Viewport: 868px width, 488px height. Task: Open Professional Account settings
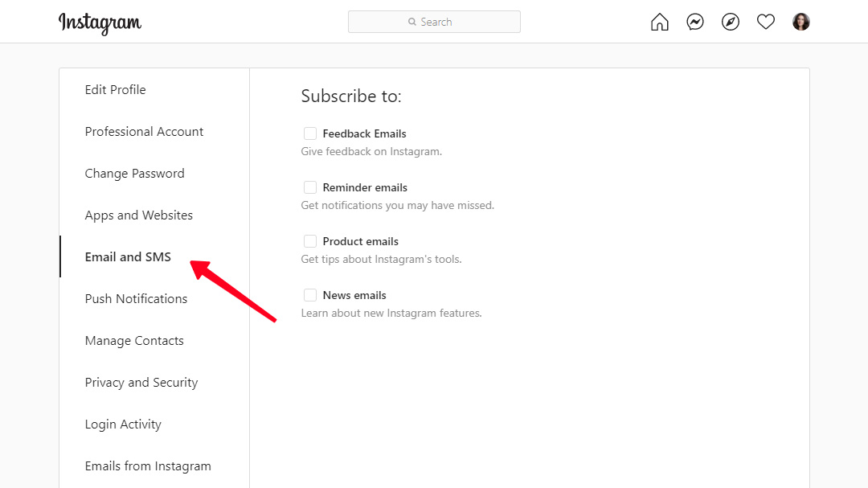(x=144, y=131)
